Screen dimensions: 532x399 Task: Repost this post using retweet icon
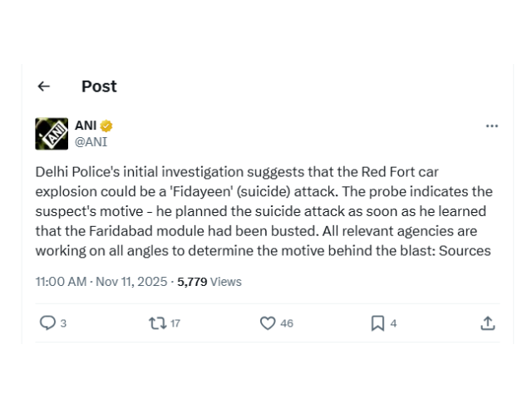click(x=156, y=323)
